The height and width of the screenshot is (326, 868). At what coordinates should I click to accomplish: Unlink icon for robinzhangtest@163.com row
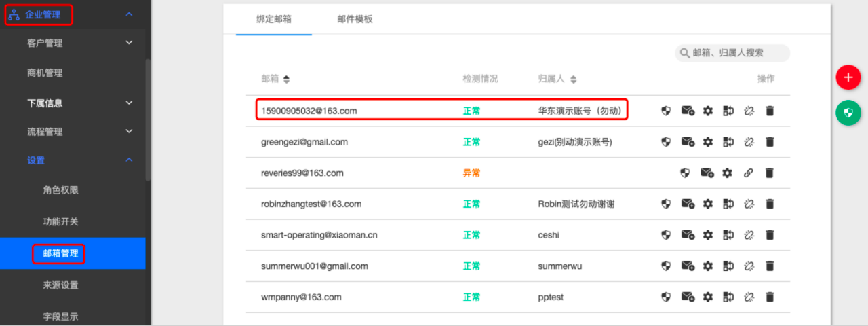pyautogui.click(x=749, y=204)
